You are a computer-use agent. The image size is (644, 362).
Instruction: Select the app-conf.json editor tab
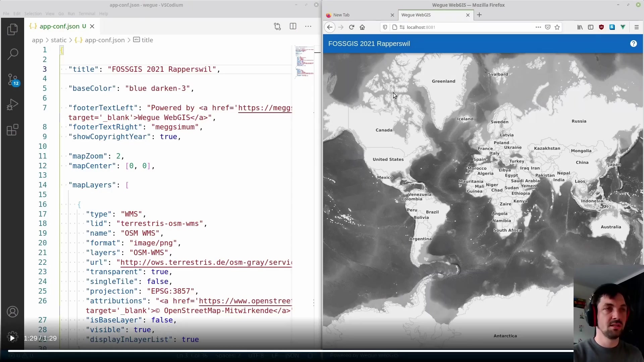[62, 26]
